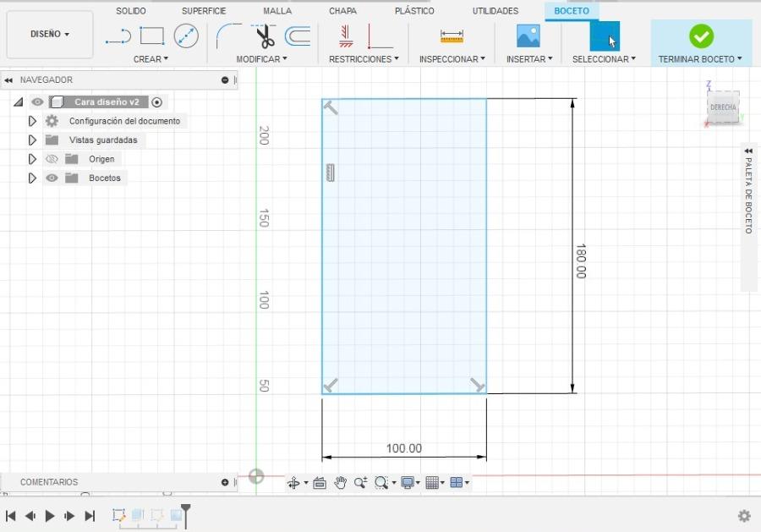This screenshot has height=532, width=761.
Task: Click the Look At icon
Action: tap(320, 483)
